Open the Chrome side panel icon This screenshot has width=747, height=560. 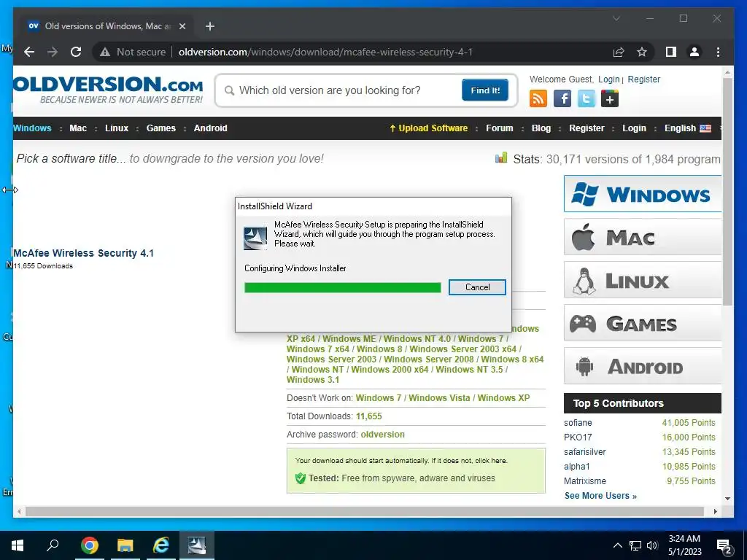point(671,52)
